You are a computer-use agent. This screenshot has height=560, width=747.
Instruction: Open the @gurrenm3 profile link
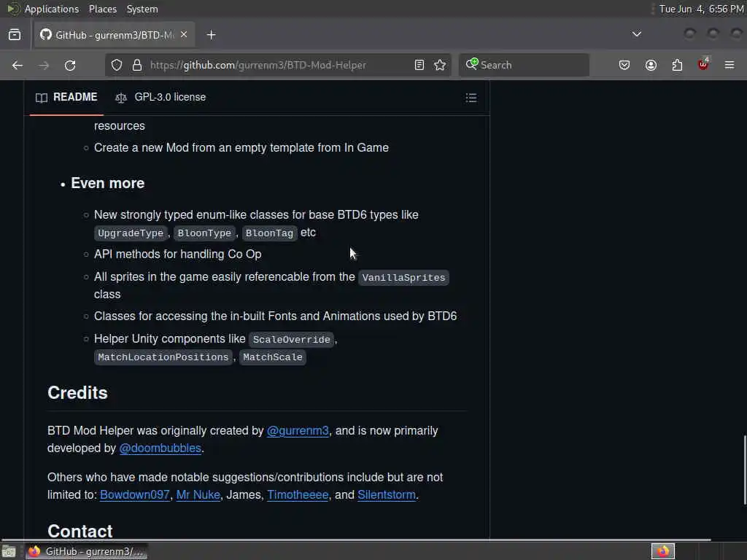[298, 431]
